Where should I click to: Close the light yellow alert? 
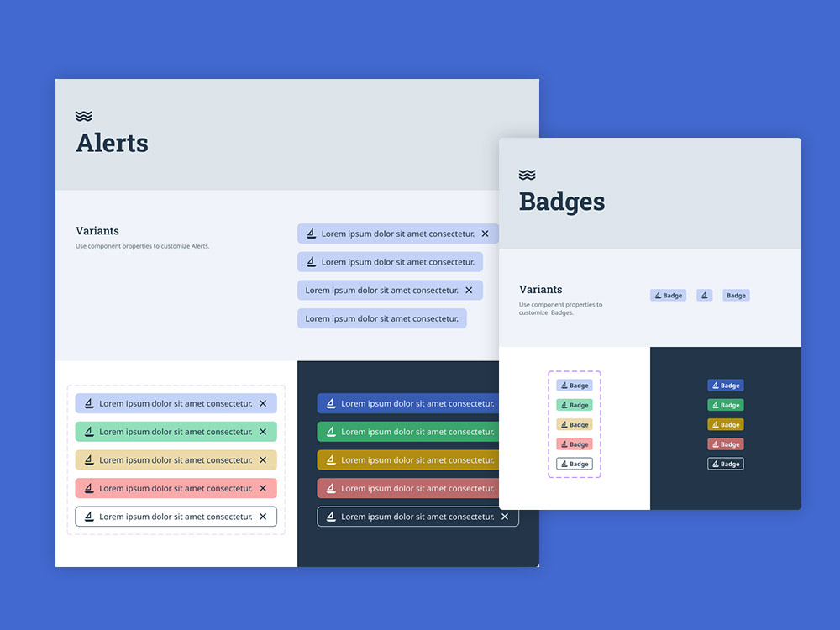263,460
